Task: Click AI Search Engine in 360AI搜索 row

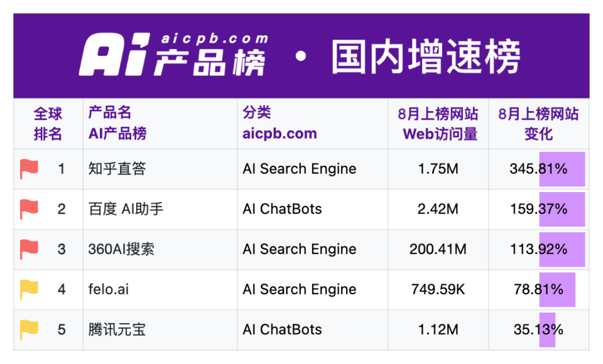Action: pyautogui.click(x=299, y=249)
